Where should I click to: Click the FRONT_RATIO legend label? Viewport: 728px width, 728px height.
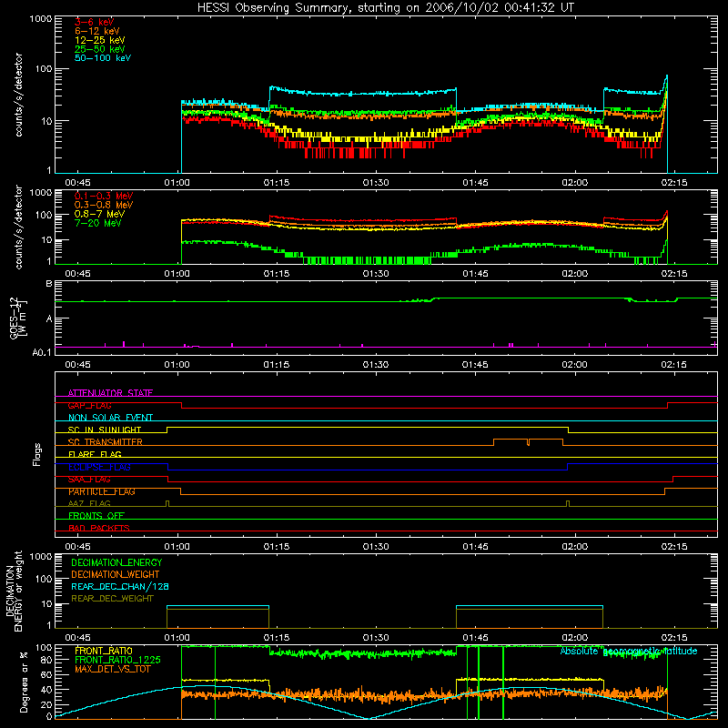(104, 651)
